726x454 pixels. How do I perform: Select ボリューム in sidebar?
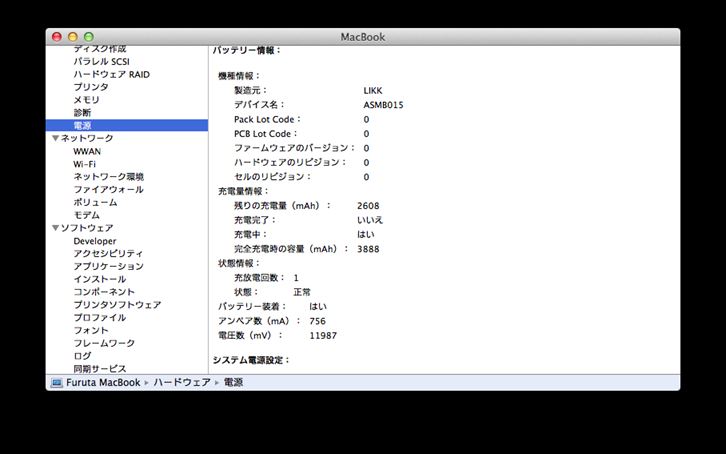click(95, 202)
